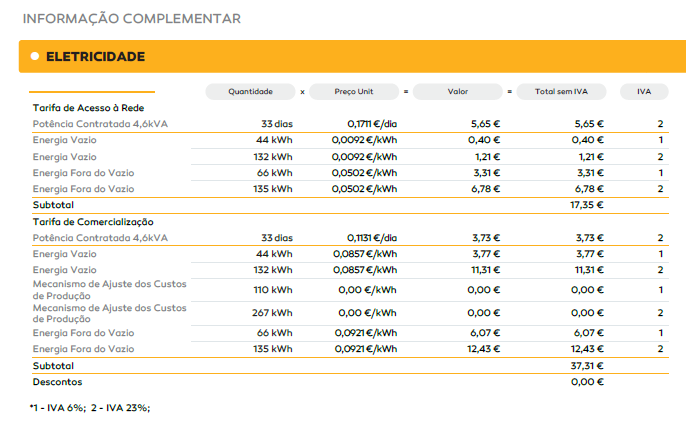686x426 pixels.
Task: Click the Total sem IVA column header
Action: tap(560, 91)
